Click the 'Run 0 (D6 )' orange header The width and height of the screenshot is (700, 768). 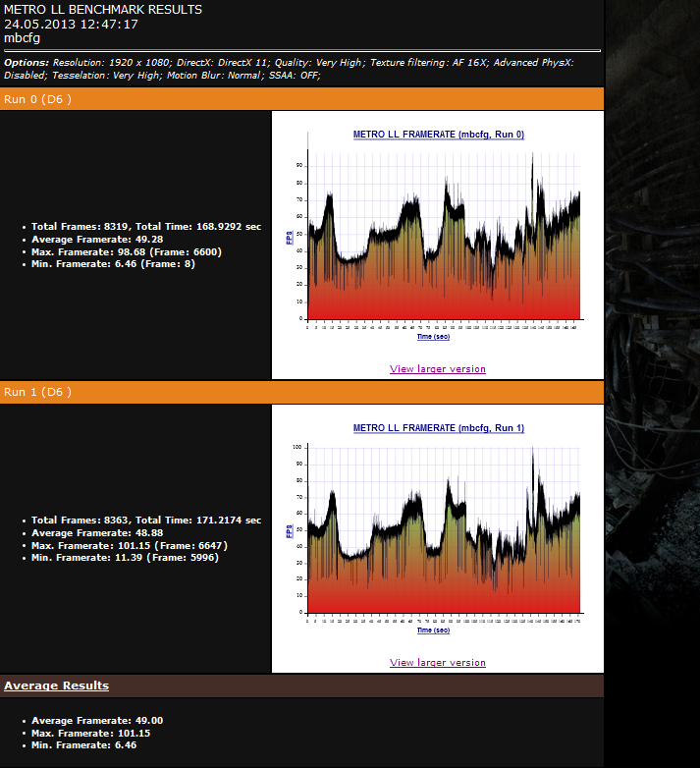301,99
